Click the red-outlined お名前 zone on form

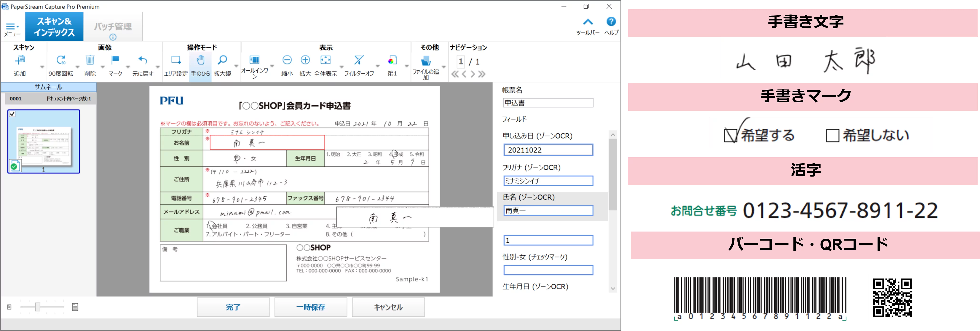[x=267, y=143]
